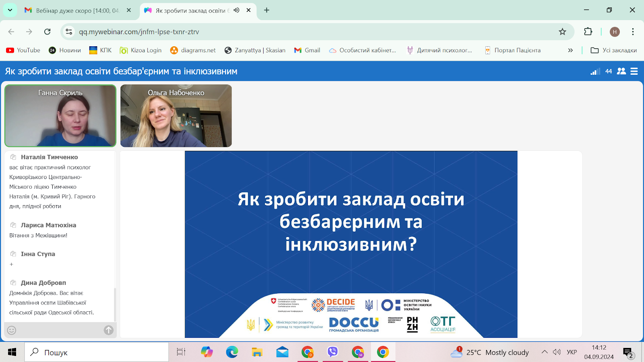Open the Mail app from the taskbar
The image size is (644, 362).
[x=282, y=352]
